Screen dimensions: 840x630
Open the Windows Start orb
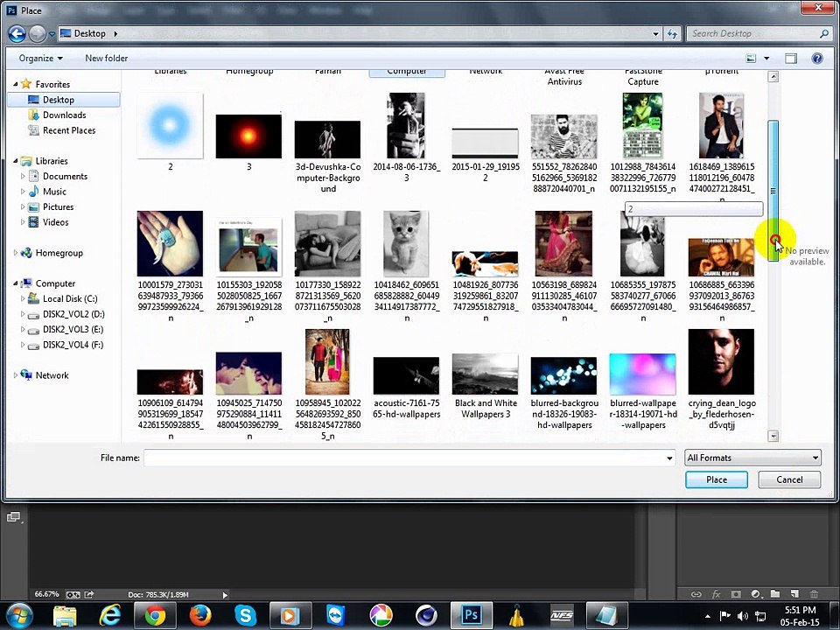(x=20, y=616)
